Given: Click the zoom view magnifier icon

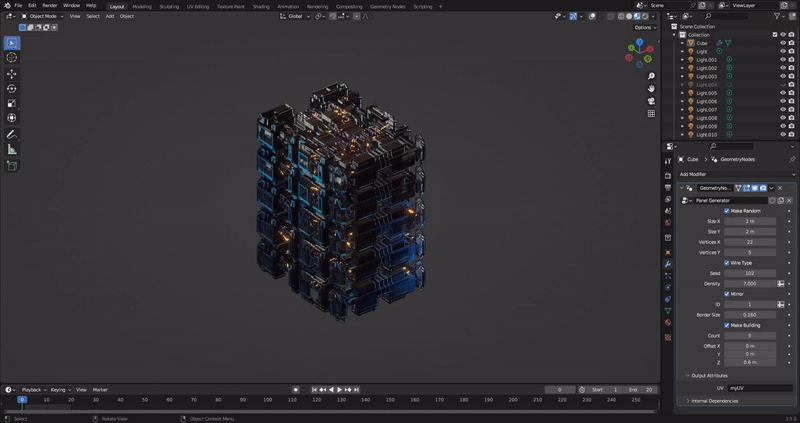Looking at the screenshot, I should (x=651, y=76).
